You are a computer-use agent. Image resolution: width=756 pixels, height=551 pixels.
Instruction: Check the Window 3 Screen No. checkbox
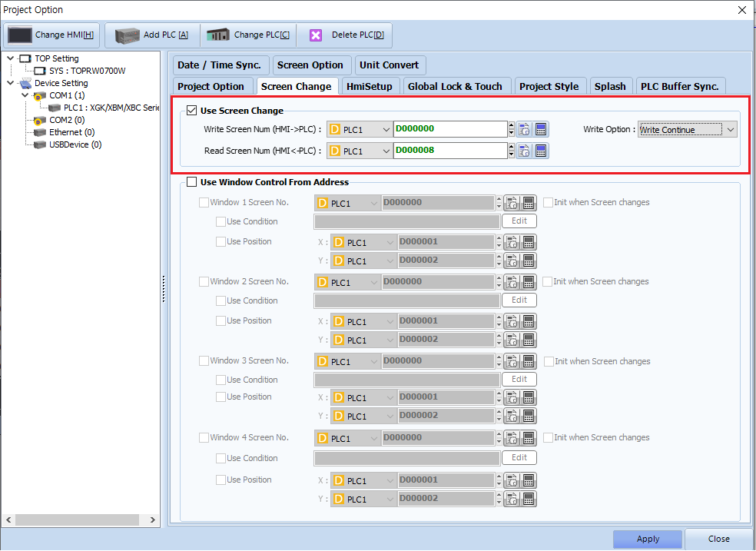coord(204,360)
